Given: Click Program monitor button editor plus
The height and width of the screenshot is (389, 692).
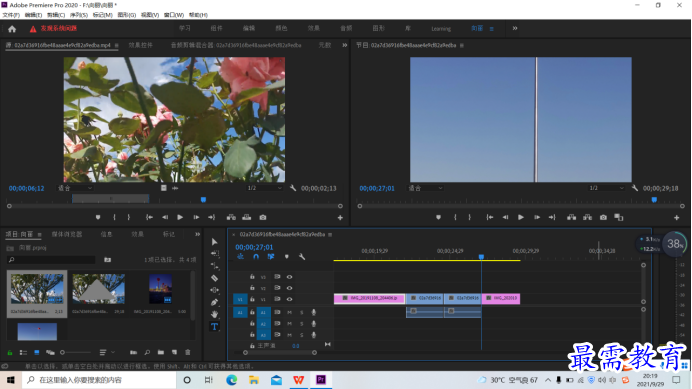Looking at the screenshot, I should tap(677, 217).
